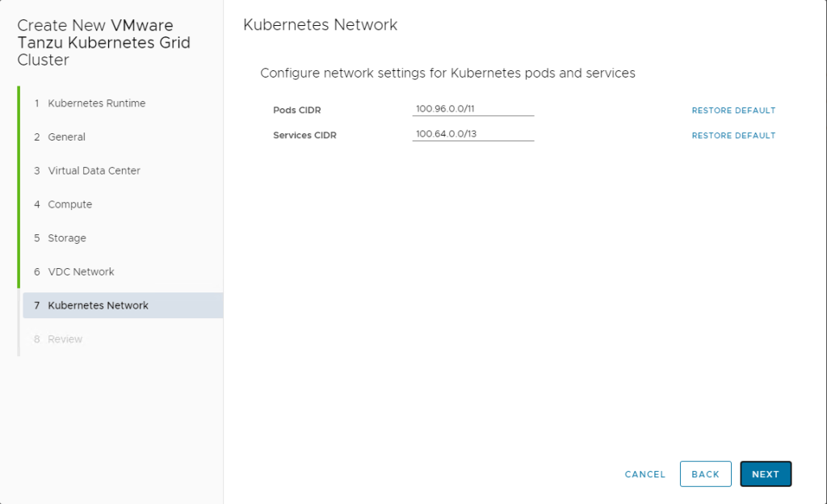Click the Create New VMware Tanzu title
Screen dimensions: 827x504
(104, 42)
